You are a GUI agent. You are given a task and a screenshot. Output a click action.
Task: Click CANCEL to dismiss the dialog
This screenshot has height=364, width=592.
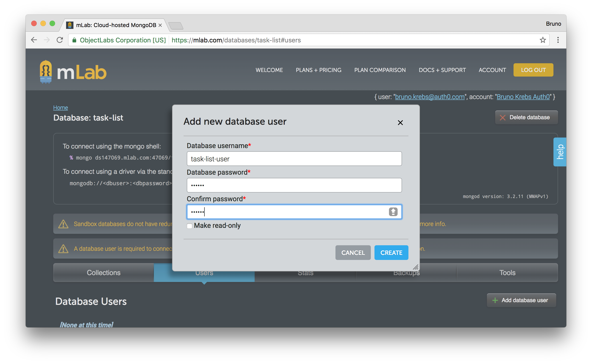(x=353, y=252)
